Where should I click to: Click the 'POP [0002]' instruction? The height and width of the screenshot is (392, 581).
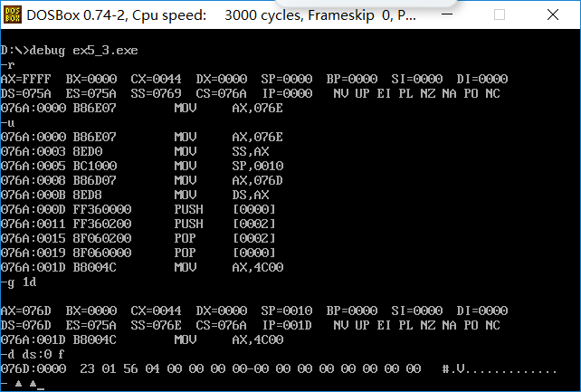tap(225, 238)
